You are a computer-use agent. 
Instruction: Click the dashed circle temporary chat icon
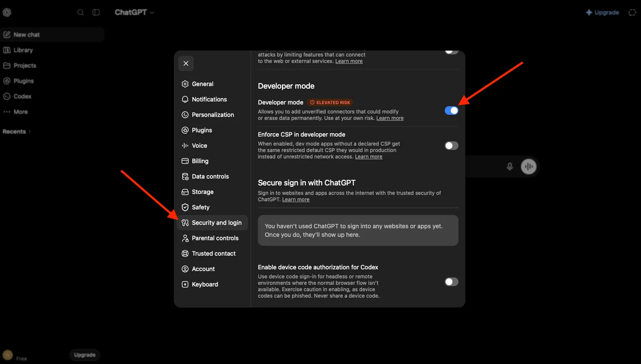pos(632,12)
